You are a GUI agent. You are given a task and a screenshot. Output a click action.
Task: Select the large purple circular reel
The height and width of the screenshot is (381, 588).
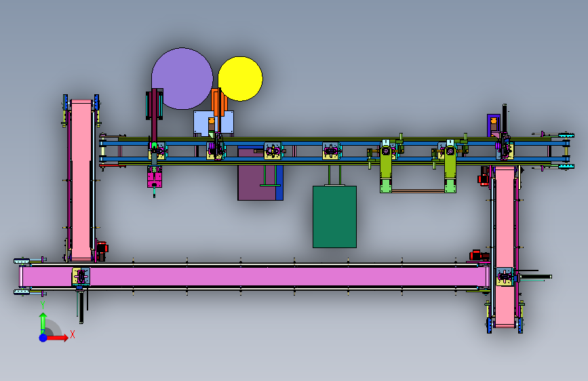click(x=182, y=79)
